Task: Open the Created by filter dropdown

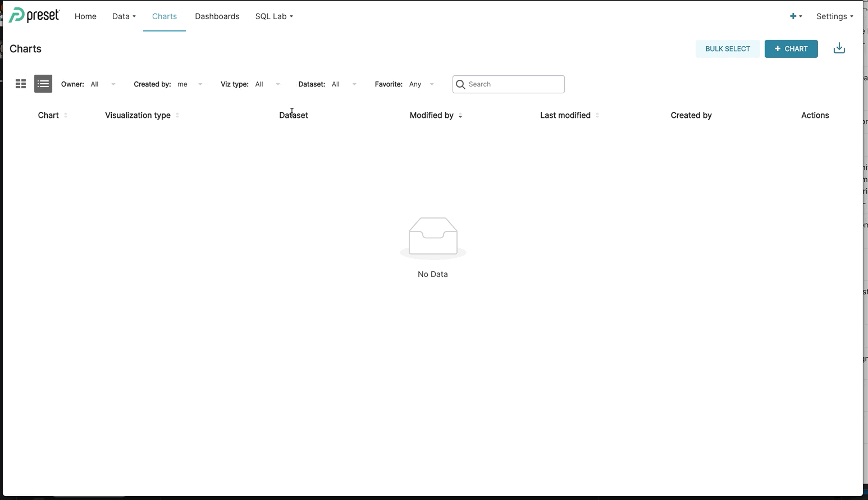Action: click(x=190, y=84)
